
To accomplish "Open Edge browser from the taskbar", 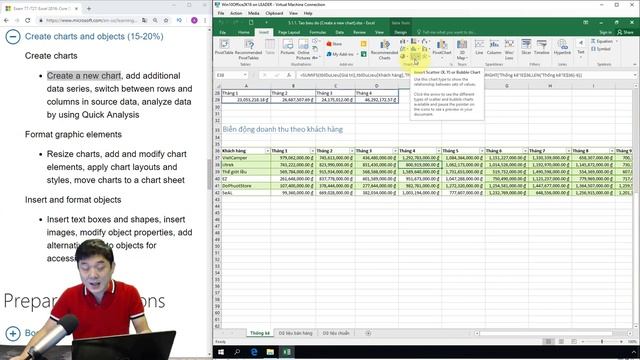I will [x=254, y=352].
